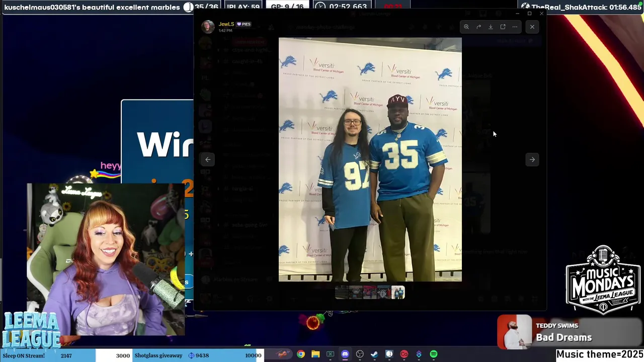
Task: Open the white circle app icon in taskbar
Action: 389,354
